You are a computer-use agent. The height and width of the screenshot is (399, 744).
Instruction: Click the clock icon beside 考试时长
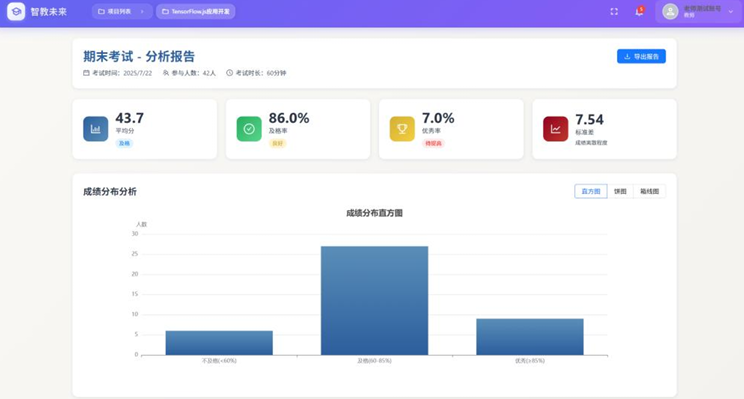(x=230, y=73)
